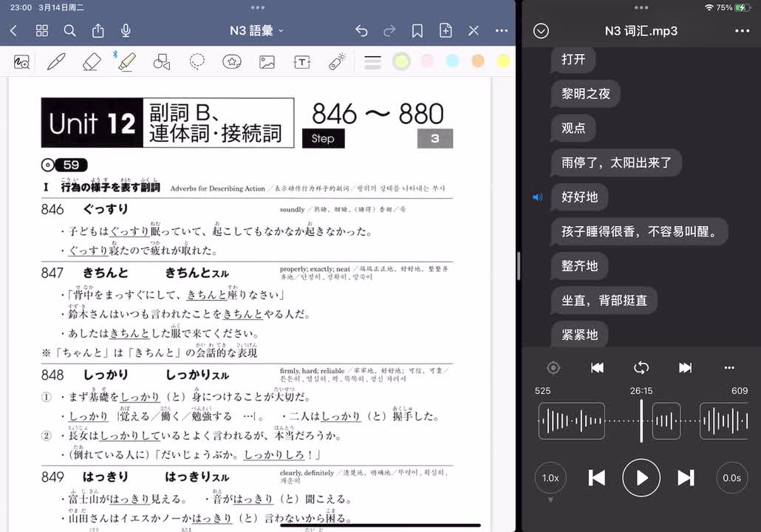Select the 坐直，背部挺直 subtitle line

pyautogui.click(x=604, y=301)
